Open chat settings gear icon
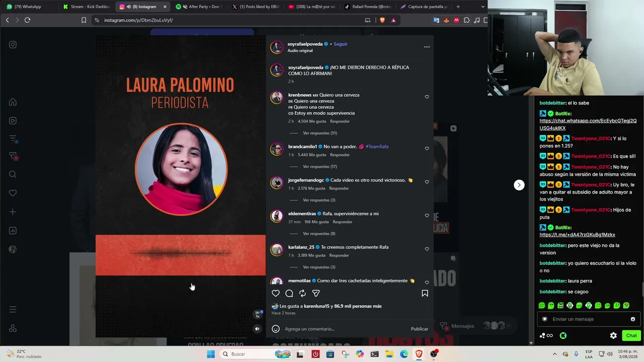 [x=613, y=335]
